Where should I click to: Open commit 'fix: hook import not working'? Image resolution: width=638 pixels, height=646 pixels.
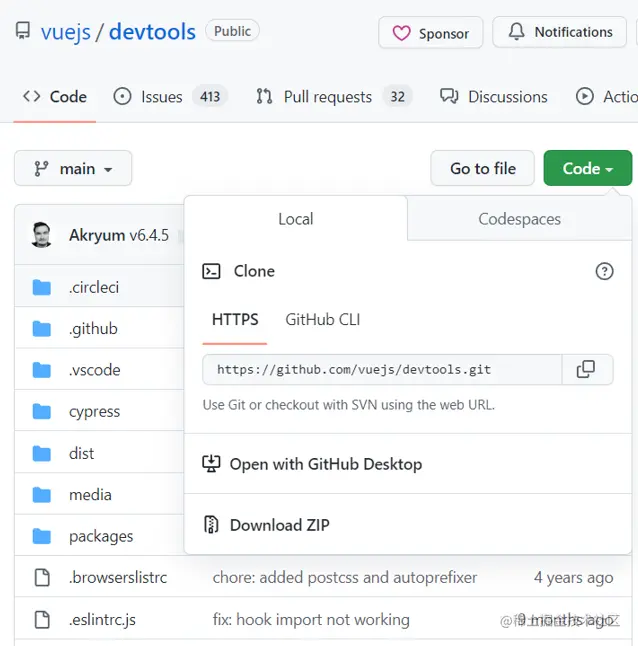click(311, 620)
